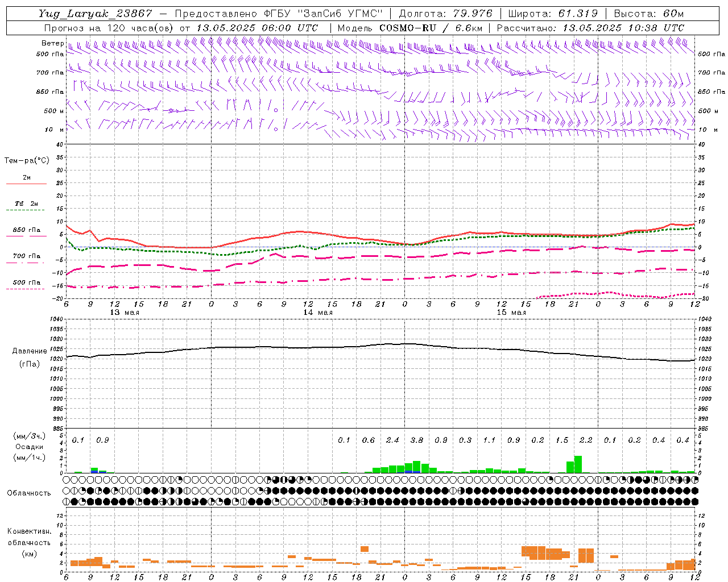This screenshot has height=582, width=728.
Task: Click the Облачность cloud cover label
Action: [x=29, y=493]
